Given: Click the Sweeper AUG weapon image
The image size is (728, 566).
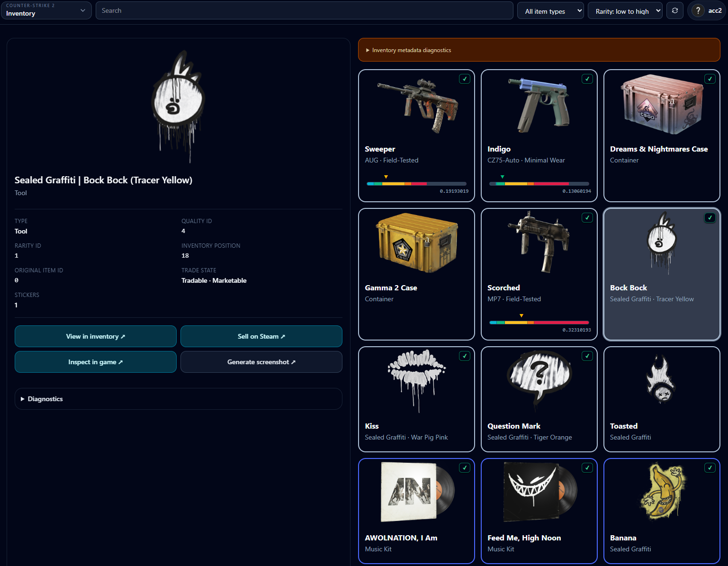Looking at the screenshot, I should (417, 106).
